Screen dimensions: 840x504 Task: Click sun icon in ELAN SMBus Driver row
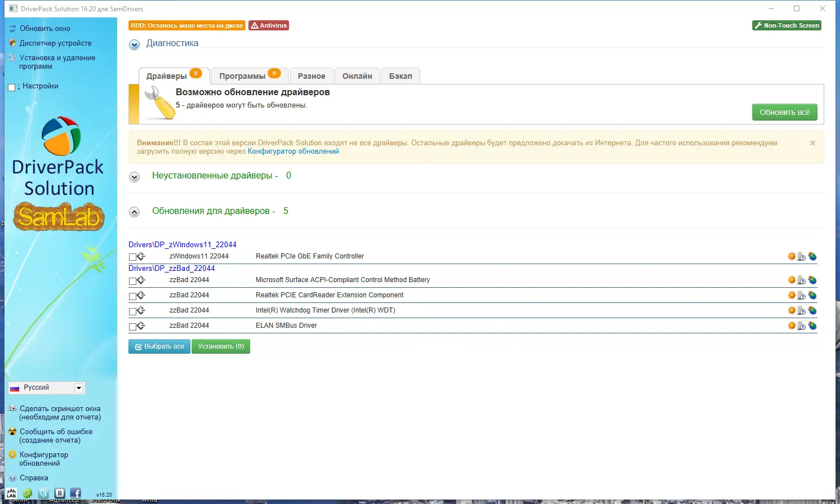click(x=792, y=325)
